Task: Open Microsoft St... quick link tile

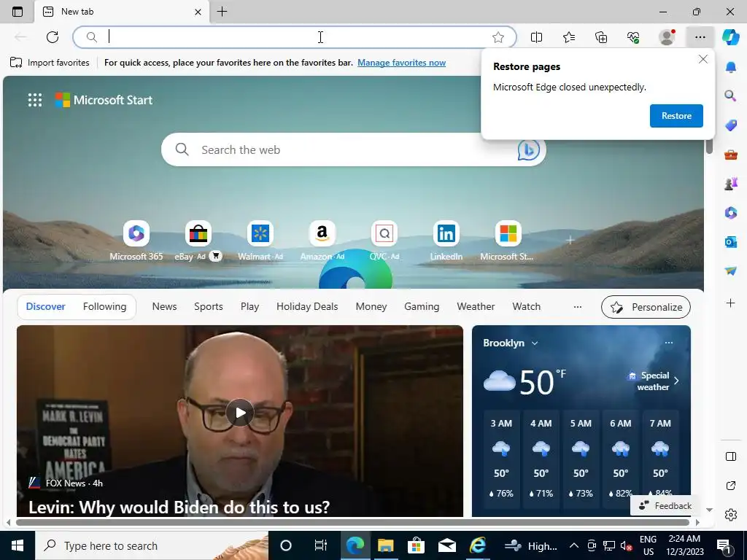Action: click(x=508, y=241)
